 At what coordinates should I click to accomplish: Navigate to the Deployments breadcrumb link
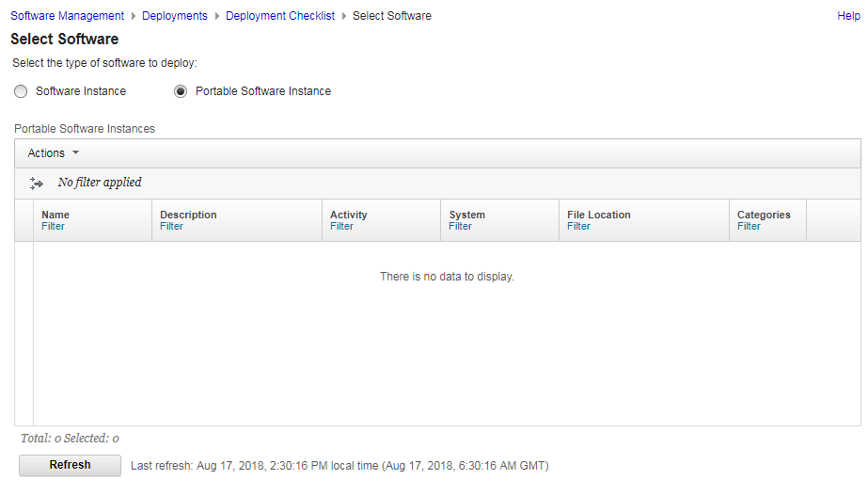(x=175, y=16)
